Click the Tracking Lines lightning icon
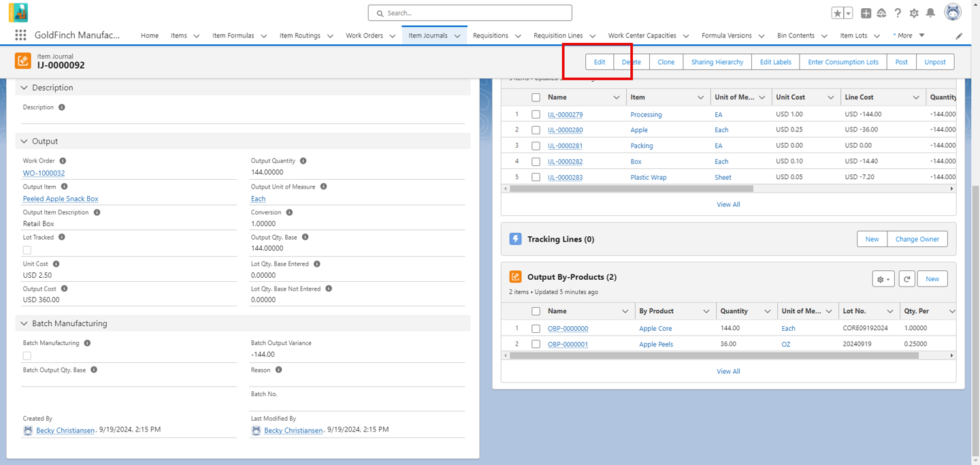 pyautogui.click(x=516, y=239)
